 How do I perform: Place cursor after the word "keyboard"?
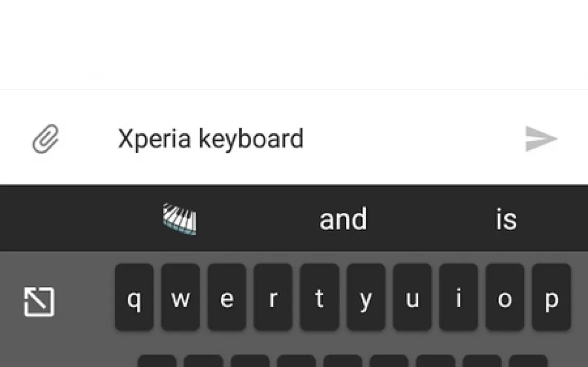pyautogui.click(x=304, y=139)
